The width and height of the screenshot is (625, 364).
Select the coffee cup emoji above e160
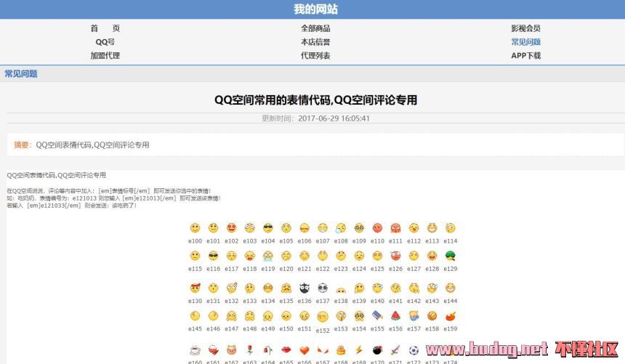coord(195,350)
